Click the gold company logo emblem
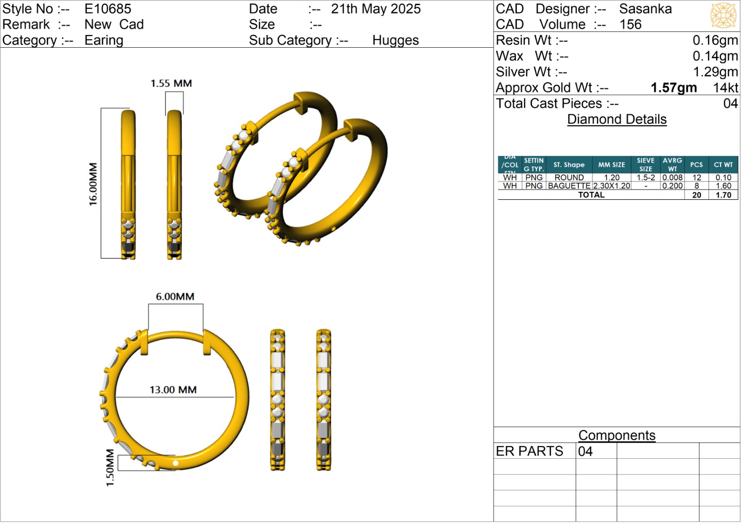The width and height of the screenshot is (756, 532). (723, 15)
